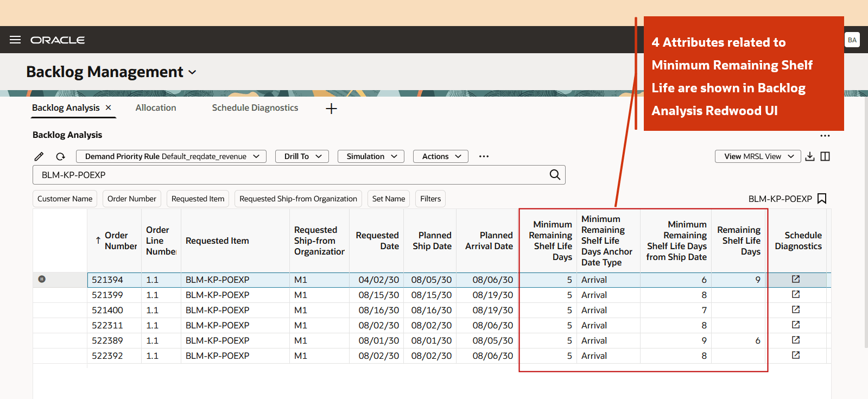Open Schedule Diagnostics for order 522392
The width and height of the screenshot is (868, 399).
(796, 355)
